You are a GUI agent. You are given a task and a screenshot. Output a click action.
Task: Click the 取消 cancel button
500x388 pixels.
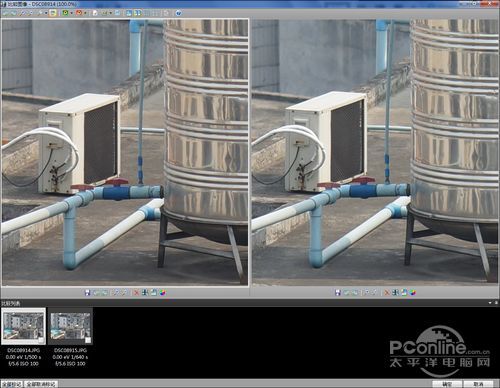tap(478, 384)
